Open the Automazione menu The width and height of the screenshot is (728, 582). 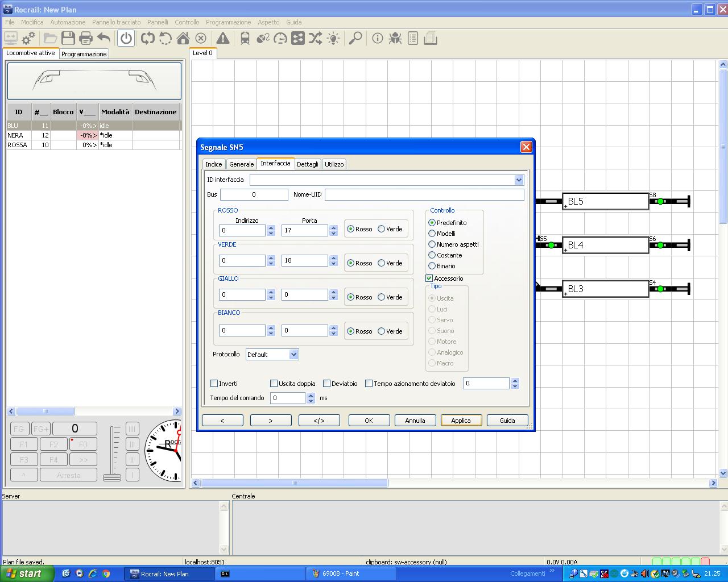point(68,22)
